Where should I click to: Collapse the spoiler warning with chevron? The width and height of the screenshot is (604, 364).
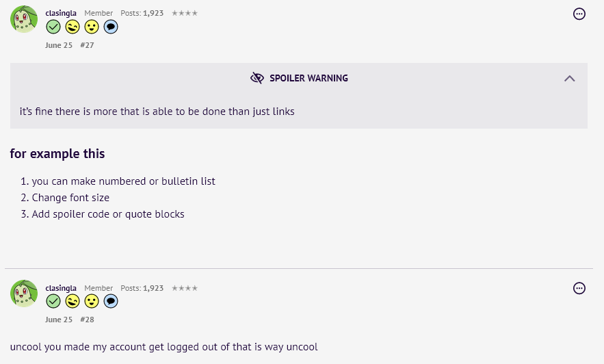[x=569, y=79]
